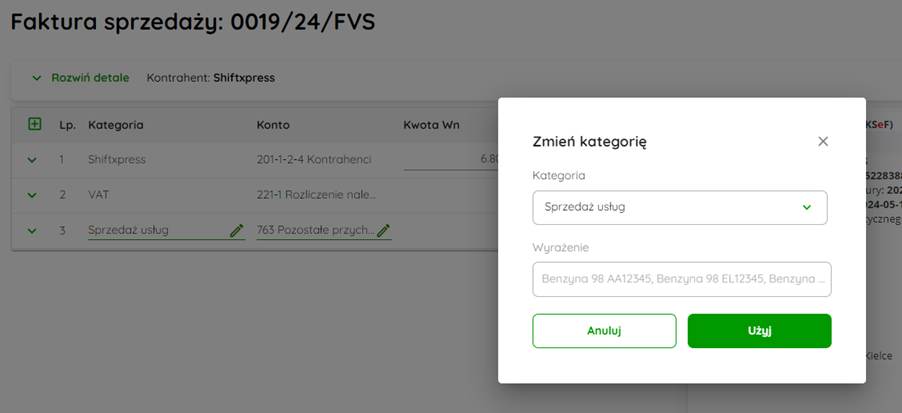
Task: Expand invoice details via Rozwiń detale
Action: [90, 78]
